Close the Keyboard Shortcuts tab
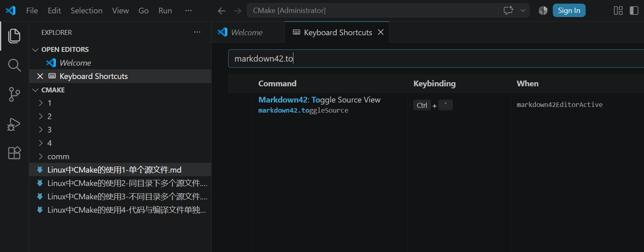644x252 pixels. click(x=381, y=32)
